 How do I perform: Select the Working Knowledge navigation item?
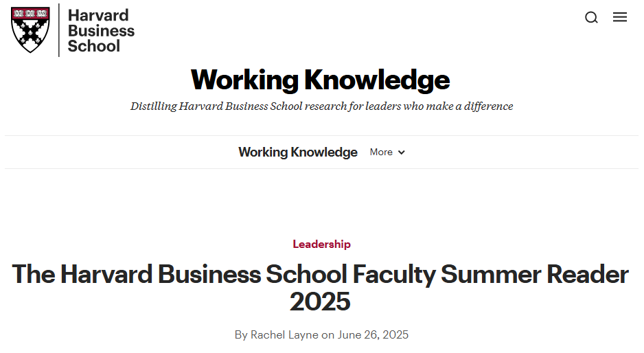click(298, 152)
